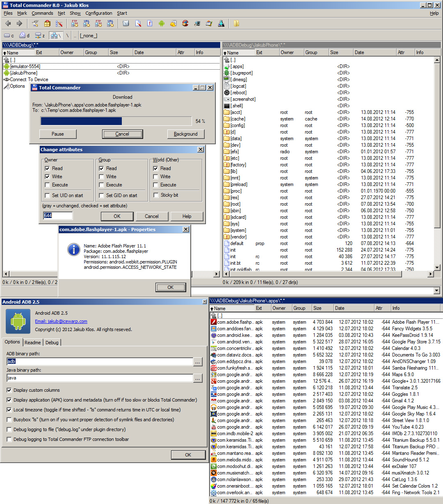Cancel the download
The width and height of the screenshot is (443, 504).
pyautogui.click(x=122, y=134)
